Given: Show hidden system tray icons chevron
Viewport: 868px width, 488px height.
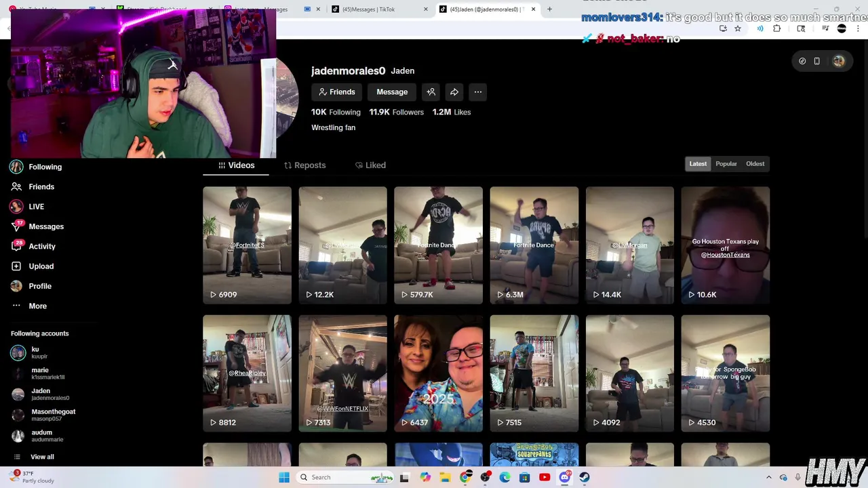Looking at the screenshot, I should tap(768, 477).
